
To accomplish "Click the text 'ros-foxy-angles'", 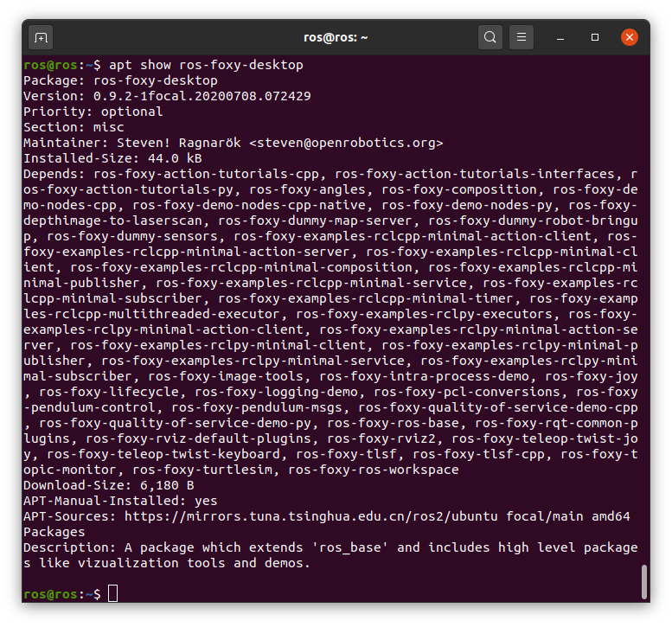I will tap(307, 189).
